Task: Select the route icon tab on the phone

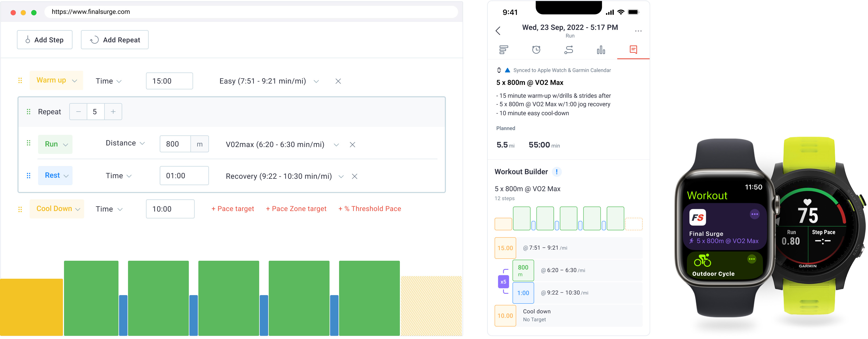Action: [x=568, y=50]
